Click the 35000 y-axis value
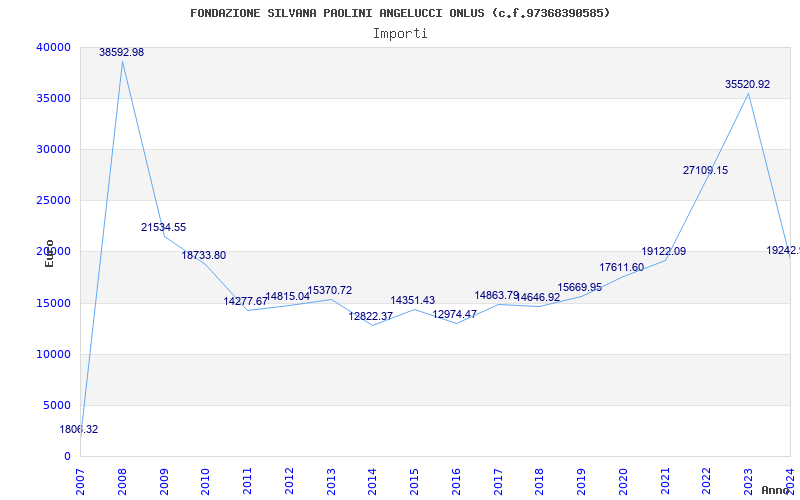 [53, 98]
